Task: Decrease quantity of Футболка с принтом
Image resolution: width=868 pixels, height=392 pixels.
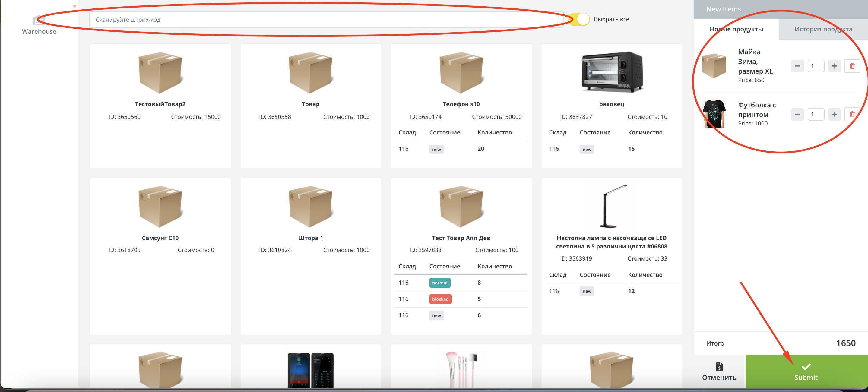Action: tap(797, 114)
